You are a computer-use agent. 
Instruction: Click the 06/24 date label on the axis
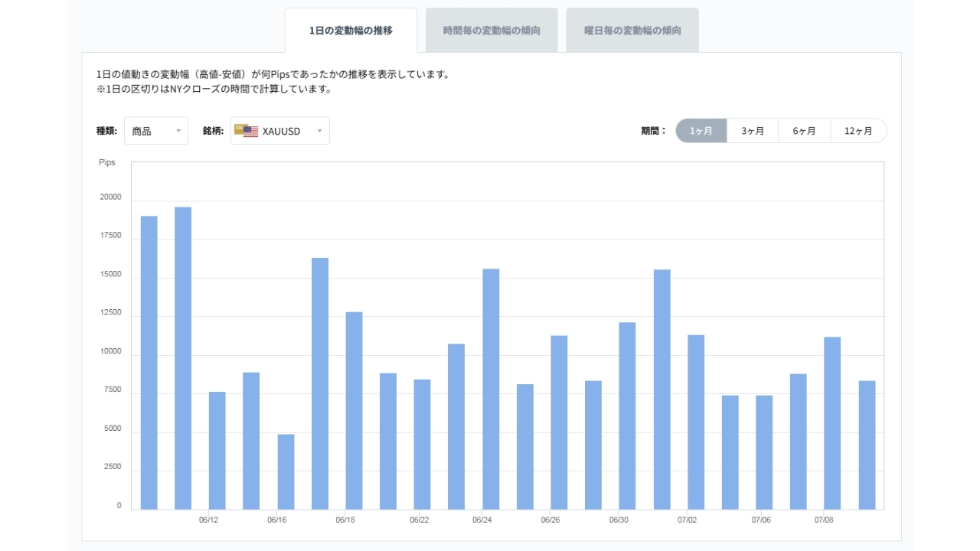point(482,520)
